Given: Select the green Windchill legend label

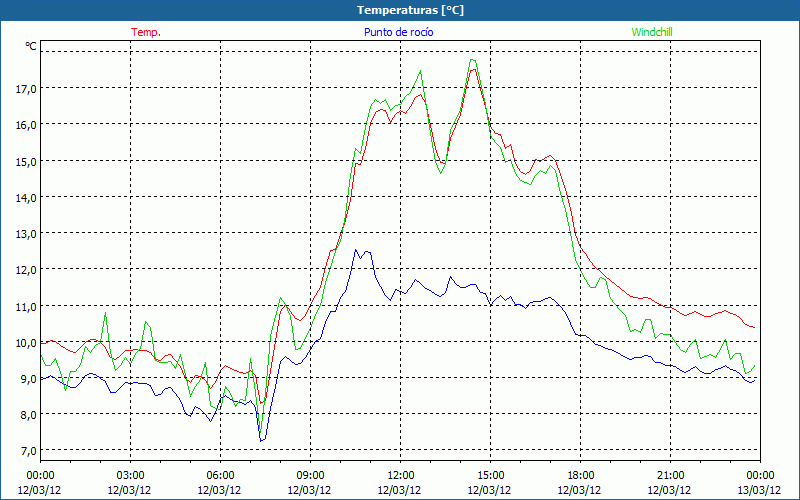Looking at the screenshot, I should (652, 32).
